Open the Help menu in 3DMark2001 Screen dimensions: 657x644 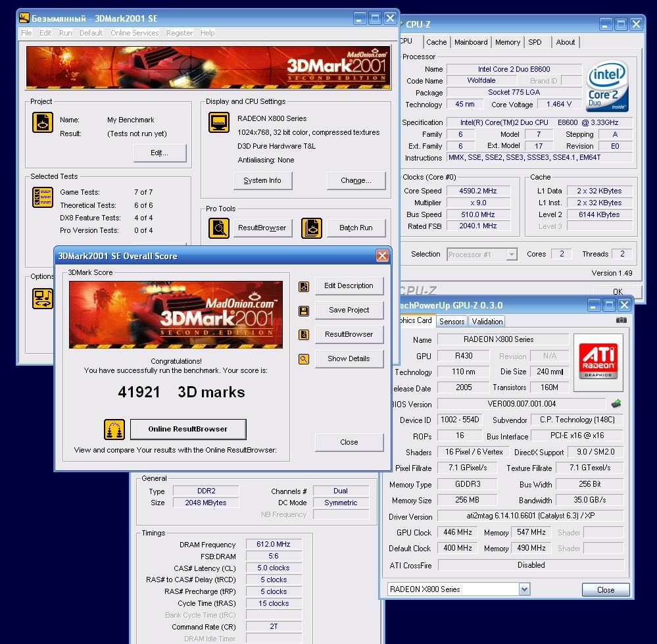pyautogui.click(x=207, y=33)
